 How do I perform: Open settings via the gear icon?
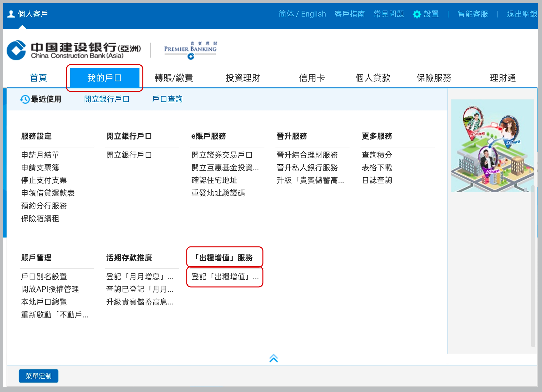coord(417,14)
